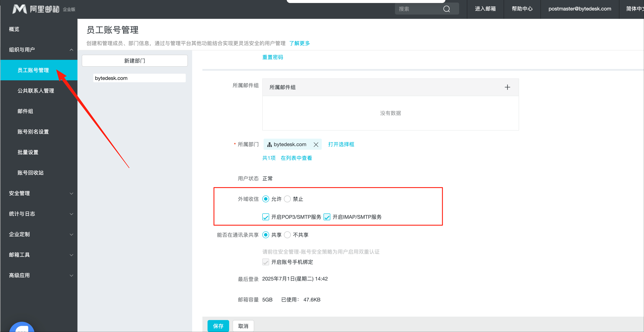644x332 pixels.
Task: Click the 没有数据 empty placeholder
Action: click(x=390, y=113)
